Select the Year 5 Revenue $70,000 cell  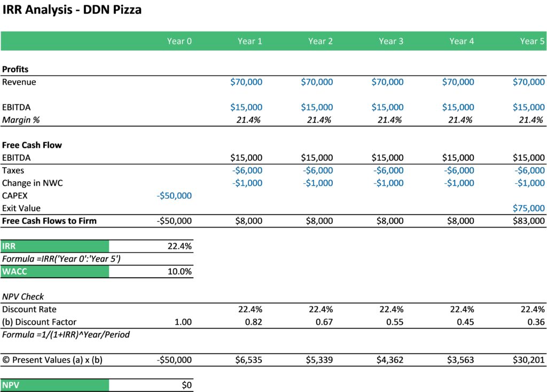[528, 82]
